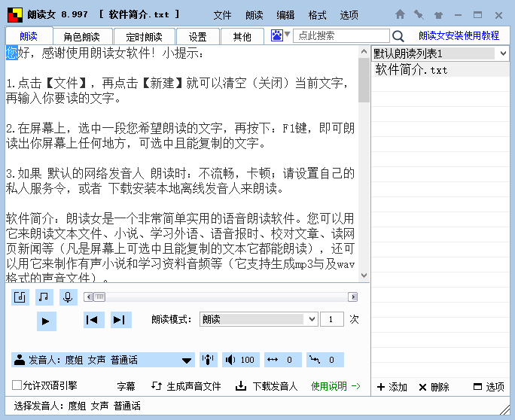Click the app logo icon
The image size is (515, 420).
pos(15,15)
